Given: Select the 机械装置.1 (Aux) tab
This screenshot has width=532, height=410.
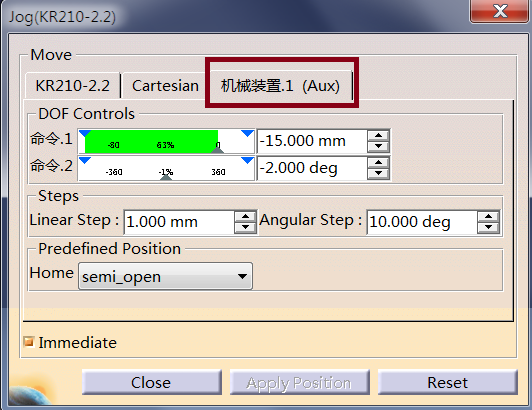Looking at the screenshot, I should coord(280,86).
